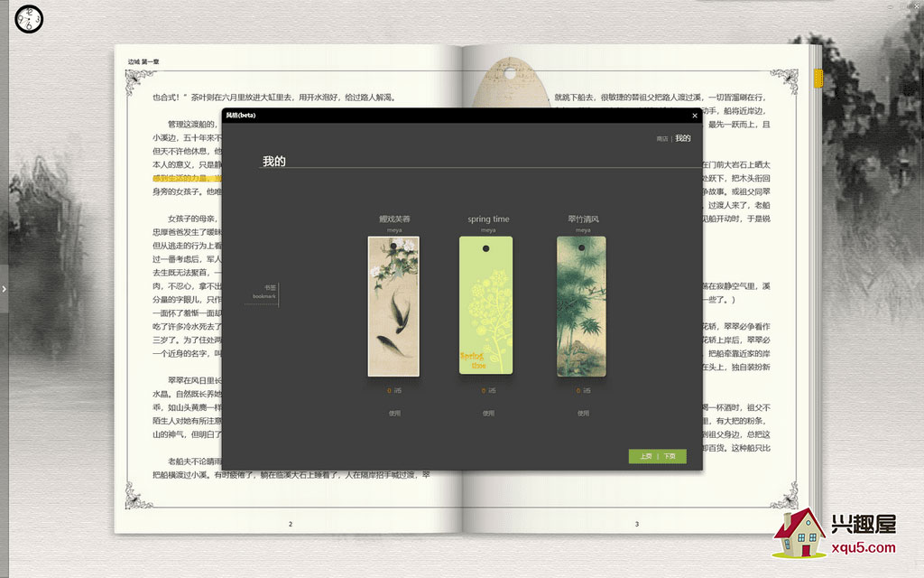Screen dimensions: 924x578
Task: Click the 0 币 price under spring time
Action: point(488,390)
